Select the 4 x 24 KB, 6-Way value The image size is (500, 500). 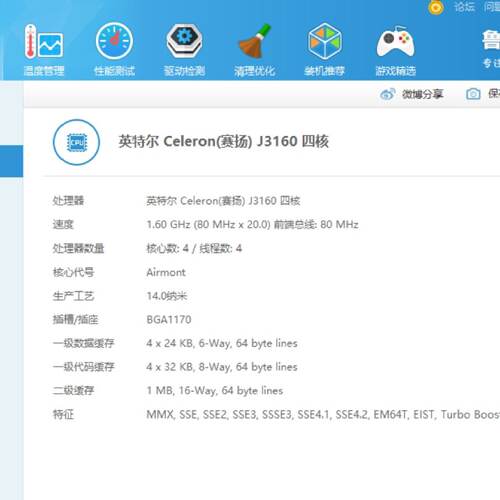coord(222,343)
